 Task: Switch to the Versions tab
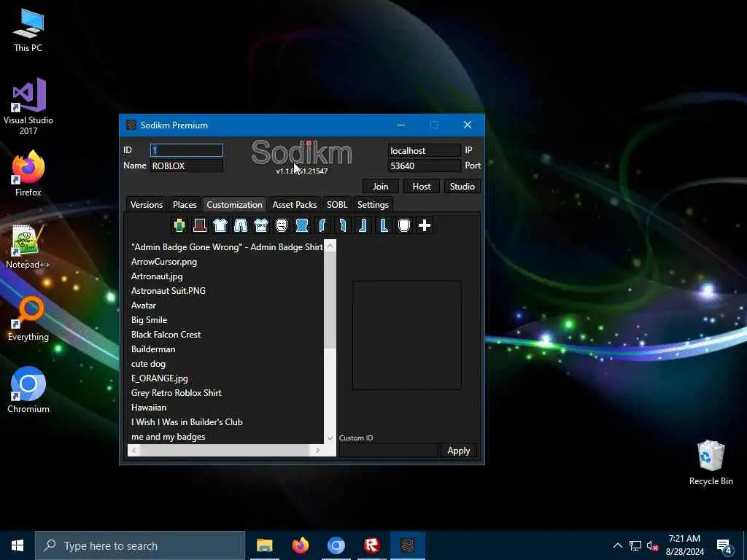tap(146, 205)
